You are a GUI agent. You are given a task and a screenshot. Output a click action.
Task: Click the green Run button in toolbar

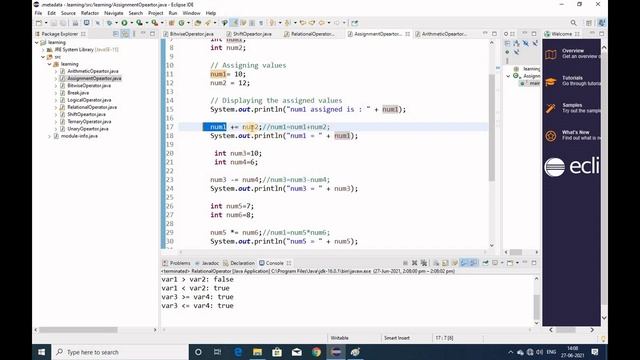click(124, 23)
